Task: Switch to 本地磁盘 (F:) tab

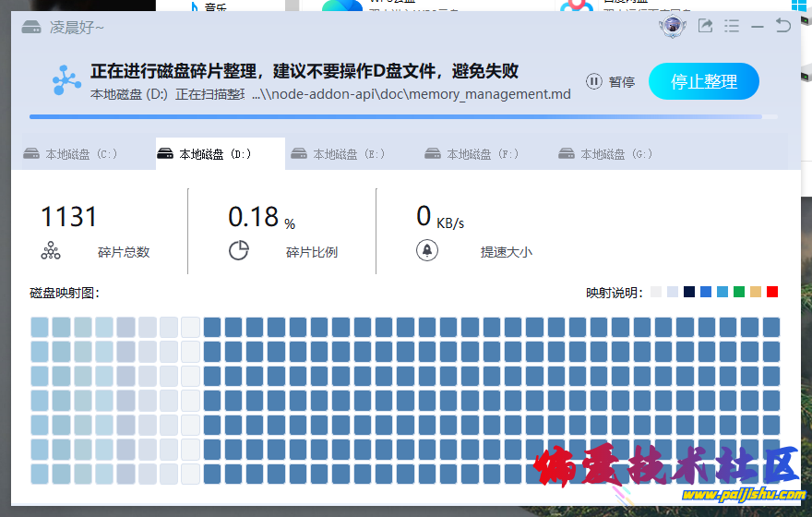Action: click(x=473, y=154)
